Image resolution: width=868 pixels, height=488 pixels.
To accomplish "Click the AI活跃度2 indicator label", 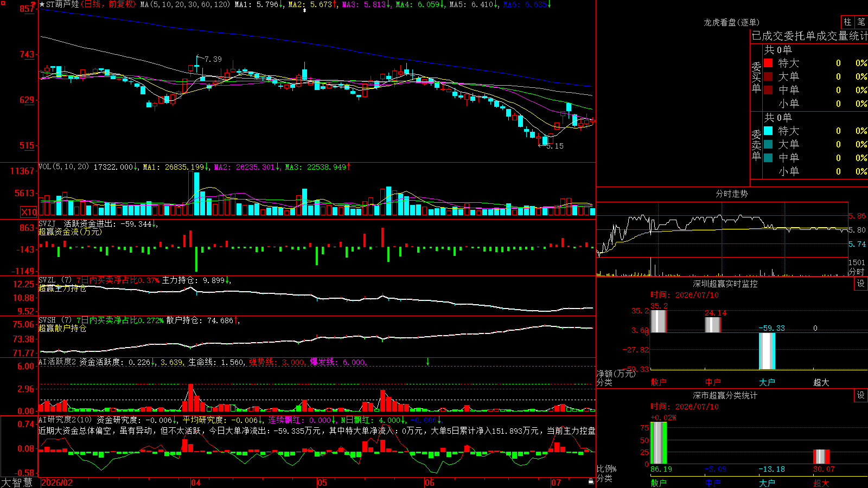I will pos(58,362).
